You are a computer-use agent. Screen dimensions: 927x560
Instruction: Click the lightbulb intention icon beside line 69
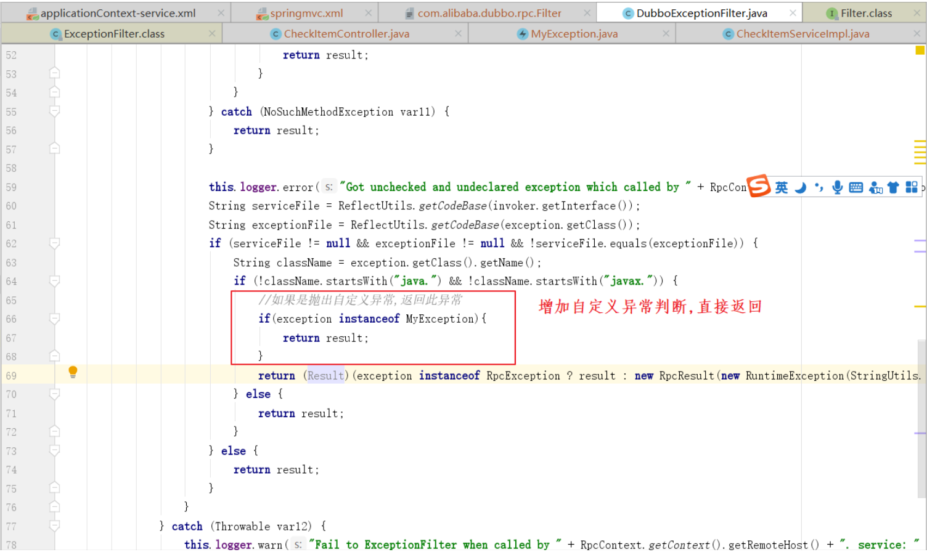tap(73, 371)
